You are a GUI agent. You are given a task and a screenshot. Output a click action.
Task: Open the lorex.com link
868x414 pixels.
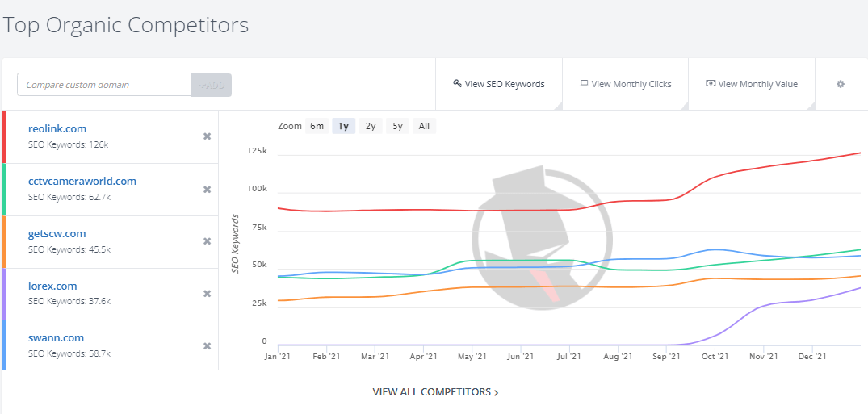pyautogui.click(x=52, y=286)
